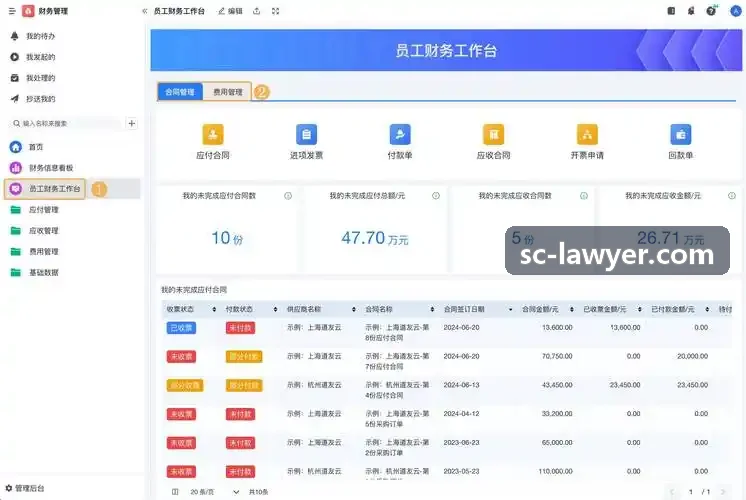Sort by the 已收票金额/元 column arrows
The width and height of the screenshot is (746, 500).
pos(639,309)
